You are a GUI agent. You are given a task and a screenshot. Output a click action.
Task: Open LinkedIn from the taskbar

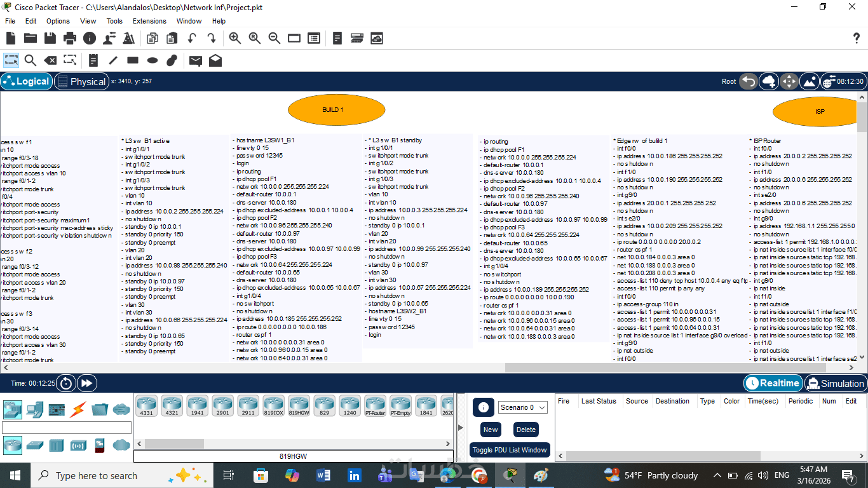354,475
